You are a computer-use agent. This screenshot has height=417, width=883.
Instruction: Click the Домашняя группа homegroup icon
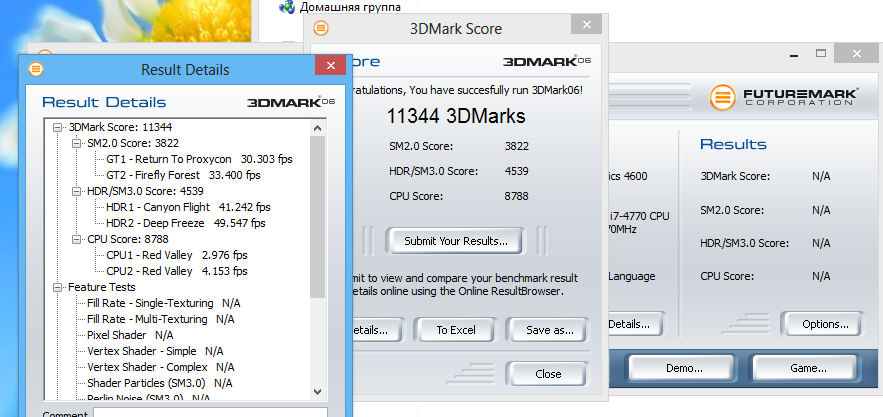287,7
